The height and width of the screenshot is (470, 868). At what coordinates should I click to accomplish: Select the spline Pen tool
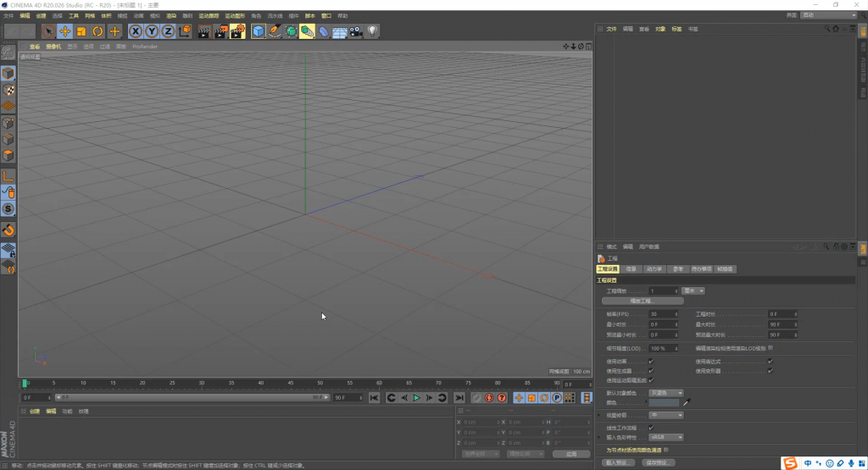tap(275, 31)
